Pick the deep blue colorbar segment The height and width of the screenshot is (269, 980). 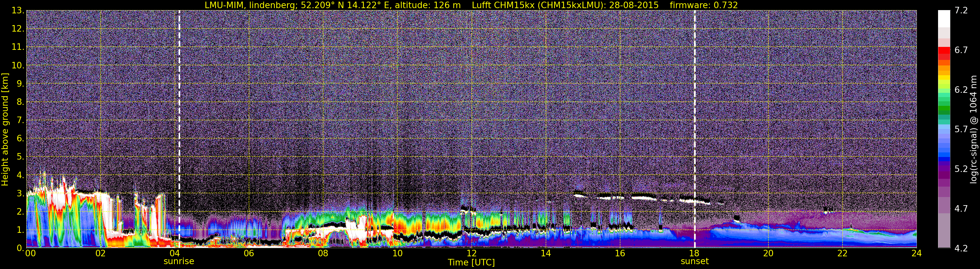(x=944, y=160)
